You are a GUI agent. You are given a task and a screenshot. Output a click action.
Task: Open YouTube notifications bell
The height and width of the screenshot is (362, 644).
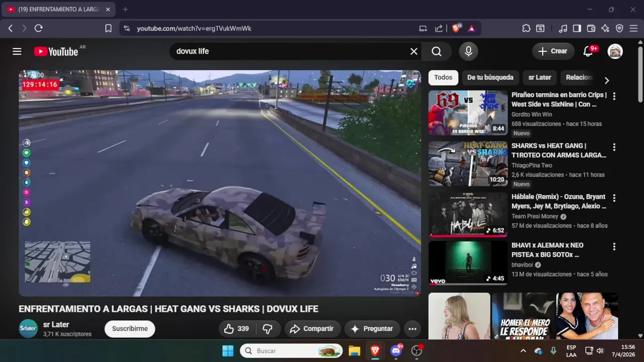point(588,51)
